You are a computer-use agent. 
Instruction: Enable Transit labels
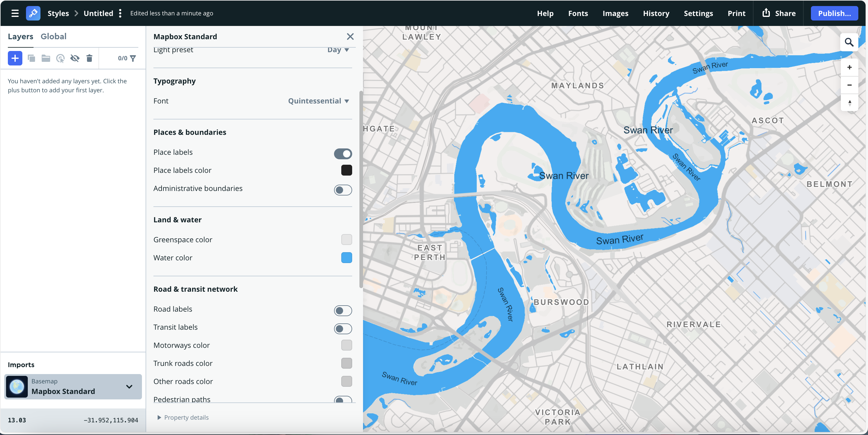343,329
